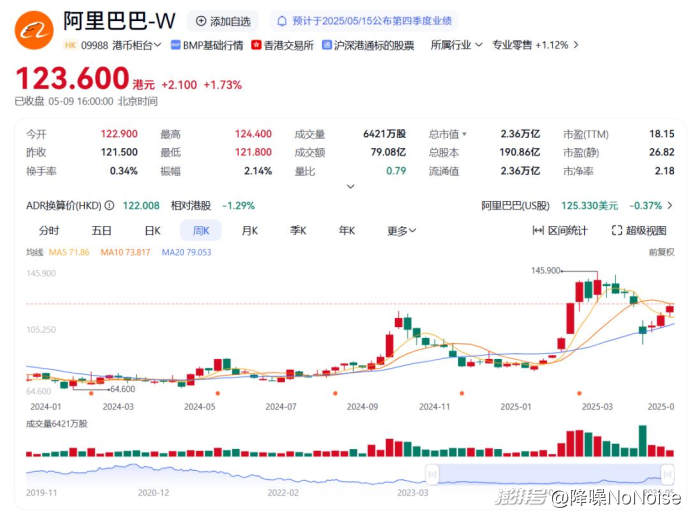Click the 最高 124.400 value
Screen dimensions: 690x518
pyautogui.click(x=253, y=134)
